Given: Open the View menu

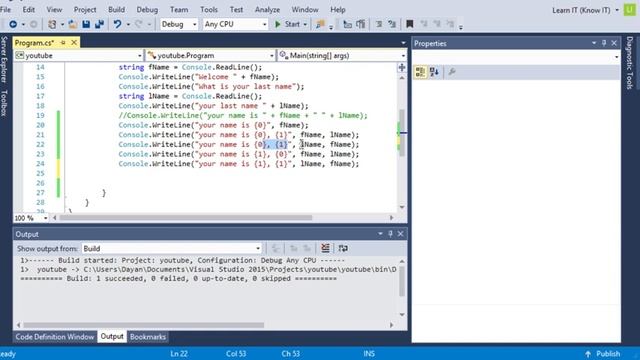Looking at the screenshot, I should (54, 10).
